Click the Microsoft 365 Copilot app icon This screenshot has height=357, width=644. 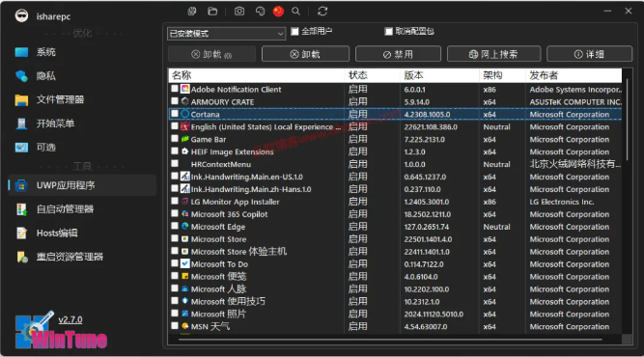(184, 214)
